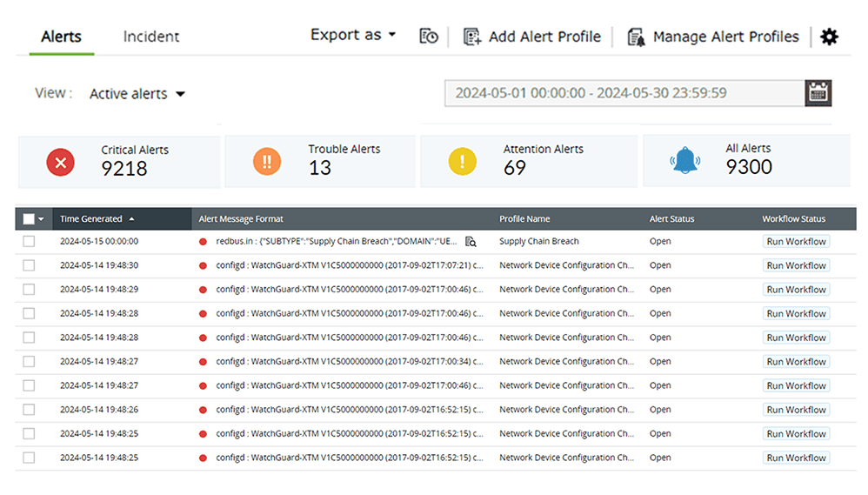Open settings via the gear icon

click(829, 37)
